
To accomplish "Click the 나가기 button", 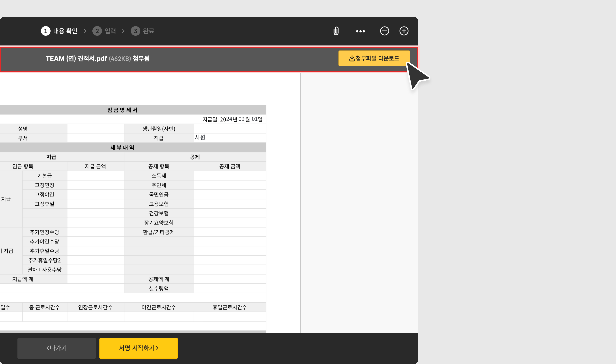I will click(56, 348).
